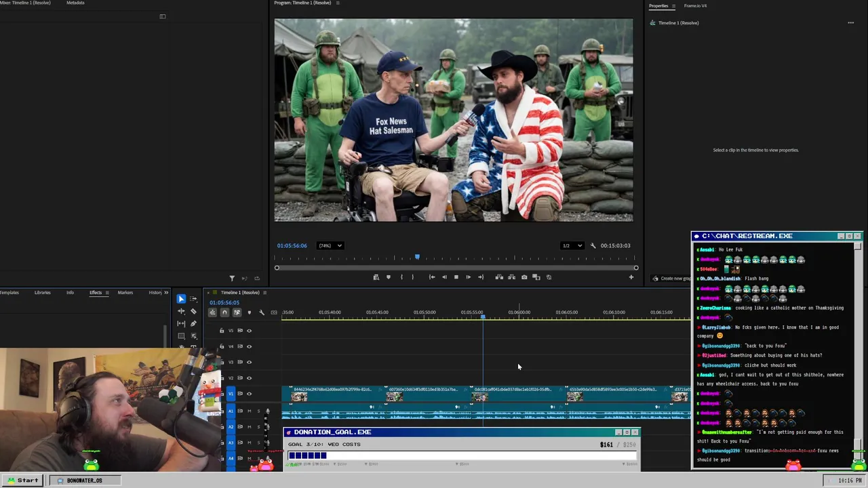Hide track V5 with eye icon
Screen dimensions: 868x488
[249, 331]
